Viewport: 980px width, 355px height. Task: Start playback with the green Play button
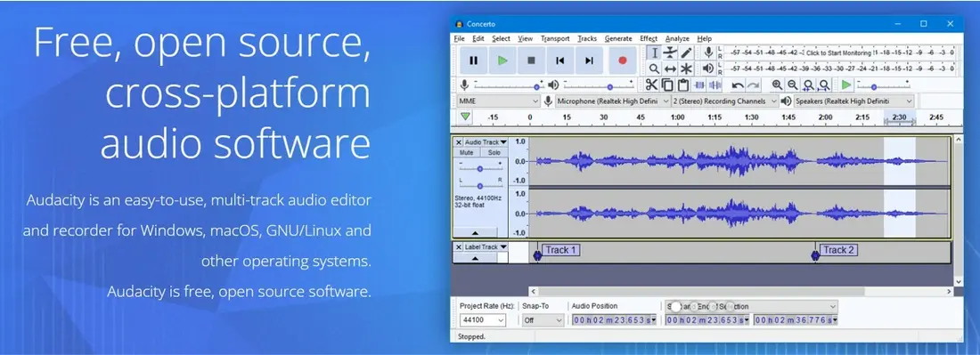(x=502, y=61)
